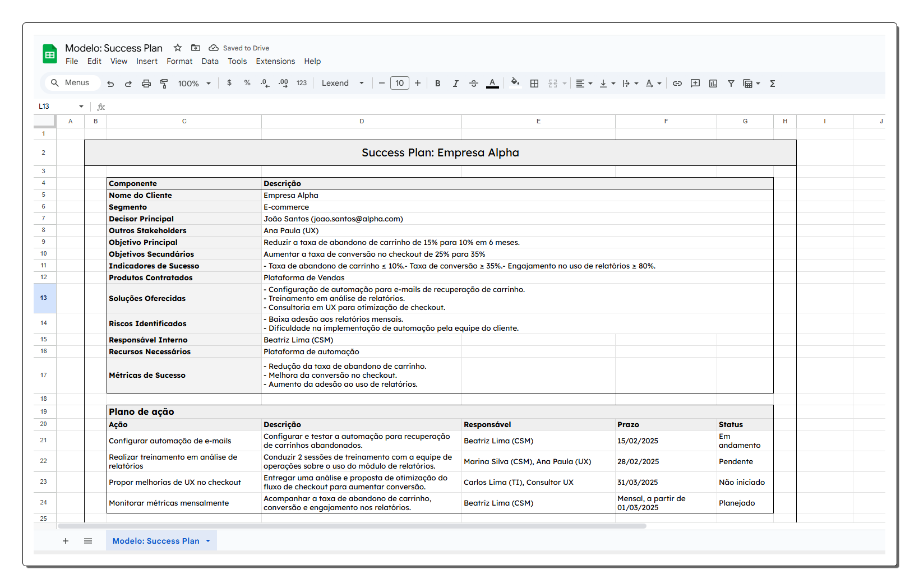The height and width of the screenshot is (588, 919).
Task: Open merge cells dropdown arrow
Action: click(565, 84)
